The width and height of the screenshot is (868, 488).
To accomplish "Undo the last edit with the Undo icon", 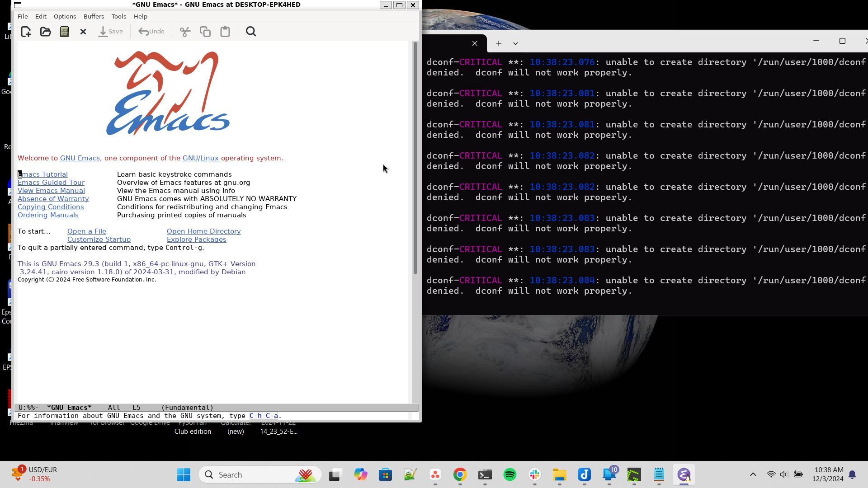I will [x=151, y=31].
